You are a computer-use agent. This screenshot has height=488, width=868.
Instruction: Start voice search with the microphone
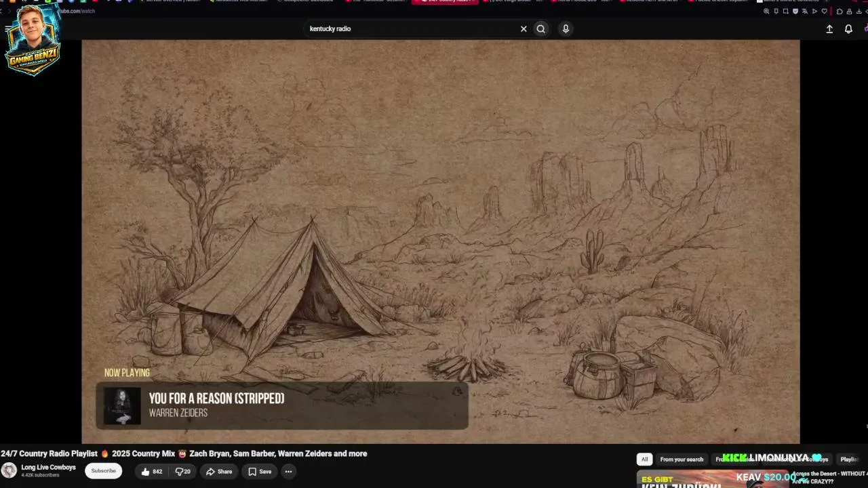pyautogui.click(x=566, y=28)
